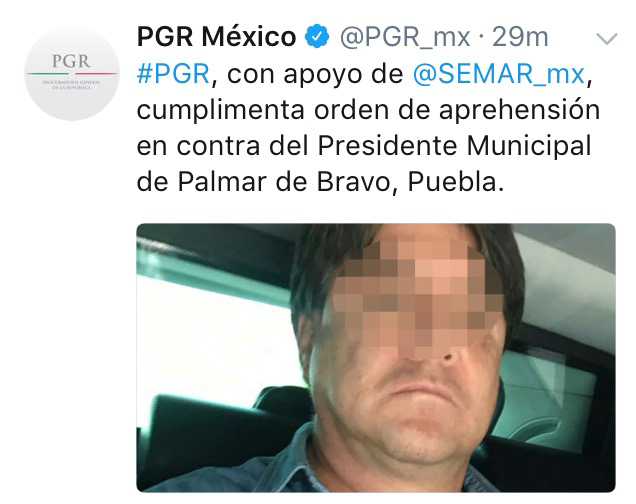
Task: Click 'Presidente Municipal' text in tweet
Action: (x=454, y=146)
